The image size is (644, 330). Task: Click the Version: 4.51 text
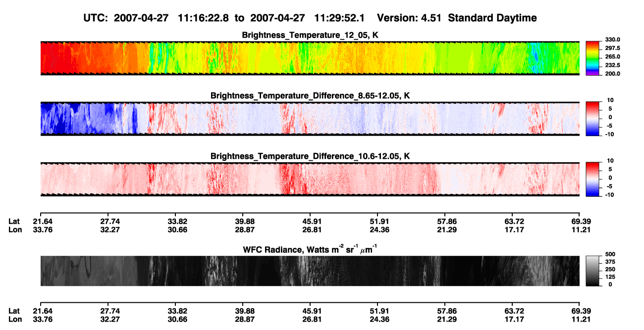pos(409,18)
